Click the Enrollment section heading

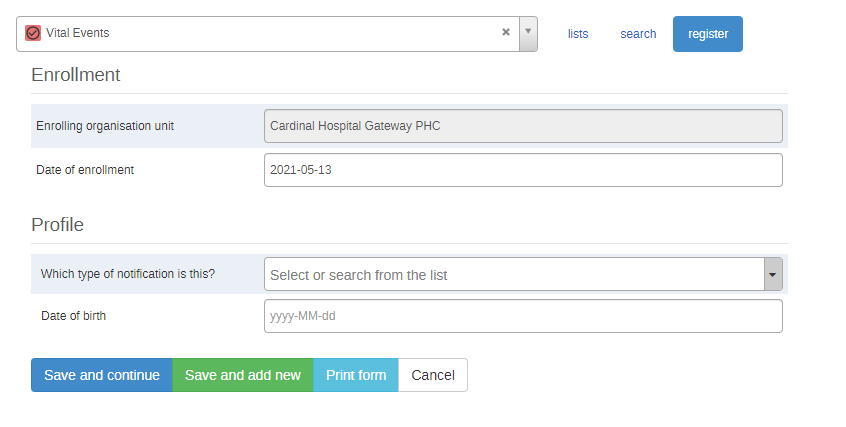click(x=76, y=74)
